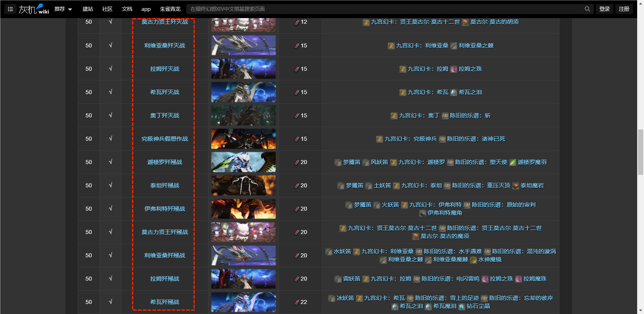Screen dimensions: 644x314
Task: Open the 文档 nav item
Action: coord(127,9)
